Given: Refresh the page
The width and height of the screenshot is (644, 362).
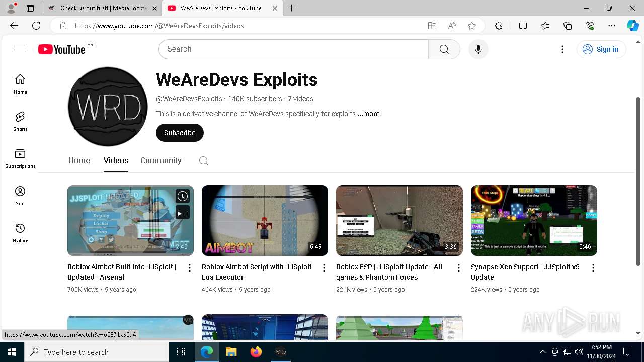Looking at the screenshot, I should click(36, 26).
